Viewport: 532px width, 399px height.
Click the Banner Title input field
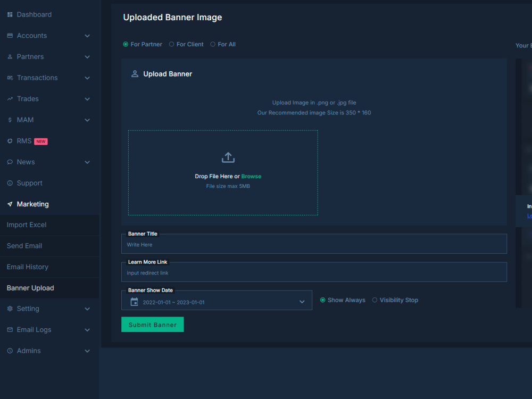tap(314, 244)
